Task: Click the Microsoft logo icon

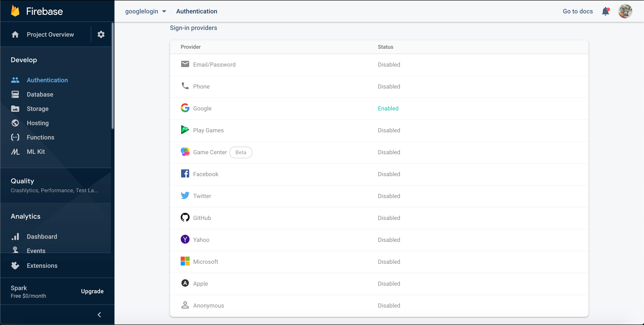Action: coord(185,261)
